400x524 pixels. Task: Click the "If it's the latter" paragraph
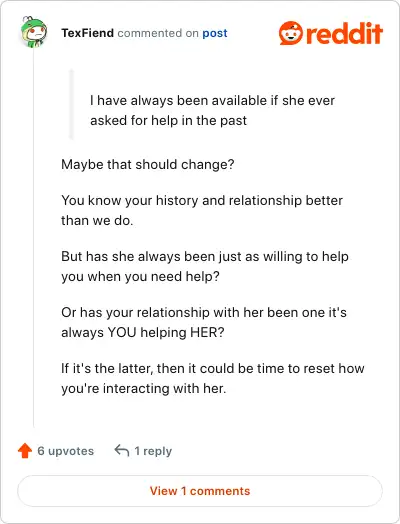click(213, 378)
